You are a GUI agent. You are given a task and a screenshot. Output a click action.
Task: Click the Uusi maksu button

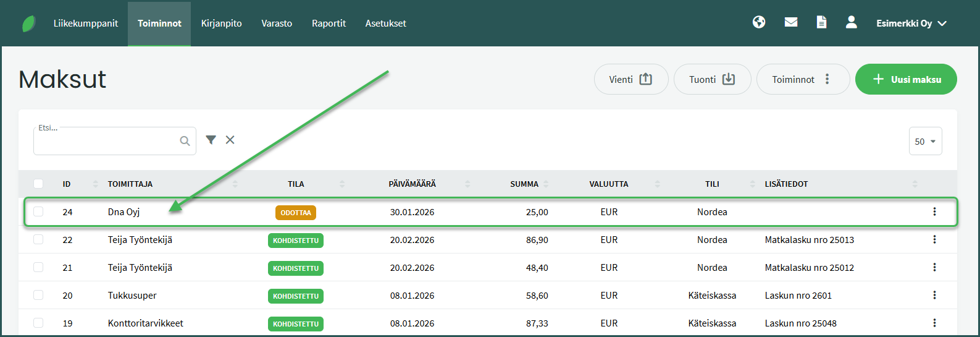[906, 79]
